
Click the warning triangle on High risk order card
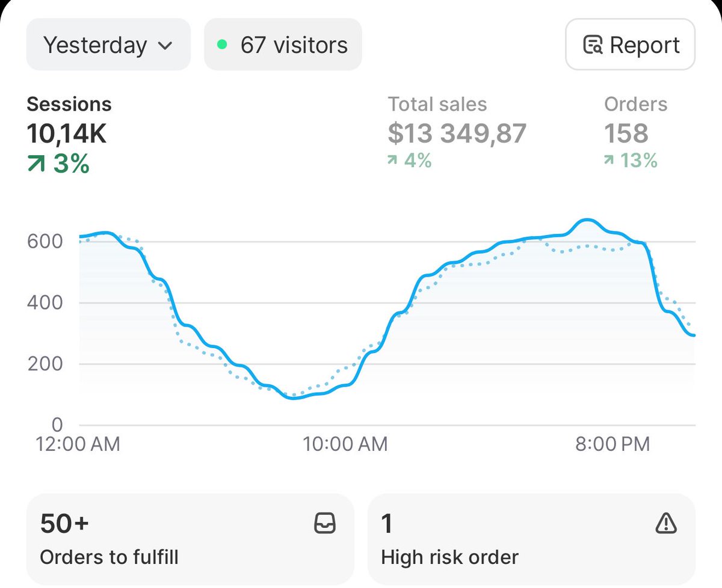(665, 524)
